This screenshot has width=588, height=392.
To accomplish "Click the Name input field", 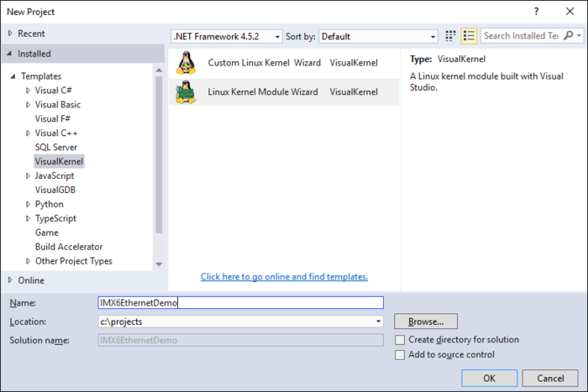I will (241, 303).
